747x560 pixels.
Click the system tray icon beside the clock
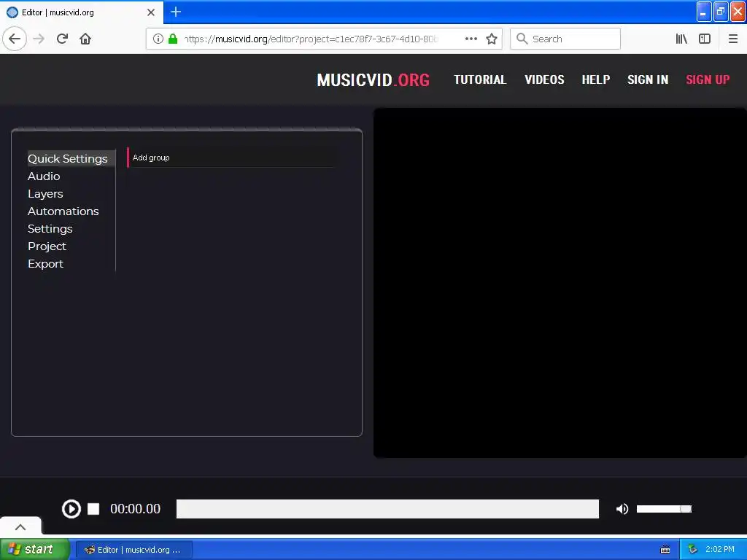(692, 550)
